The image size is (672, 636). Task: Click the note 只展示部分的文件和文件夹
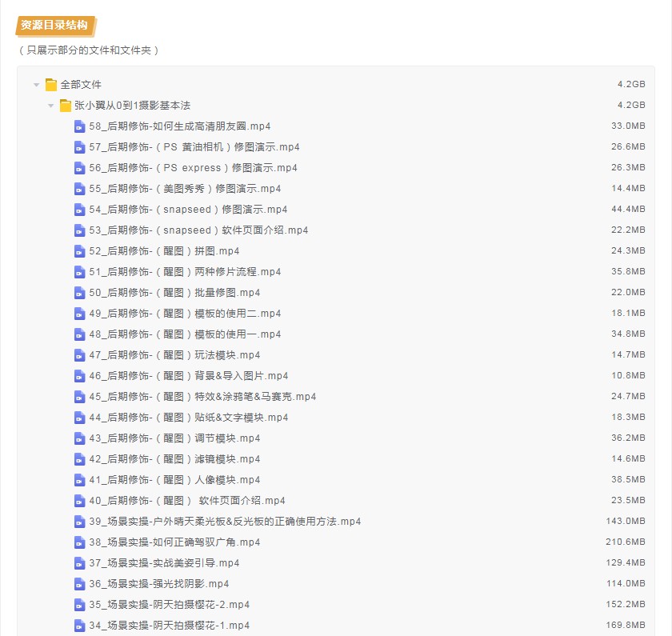89,50
